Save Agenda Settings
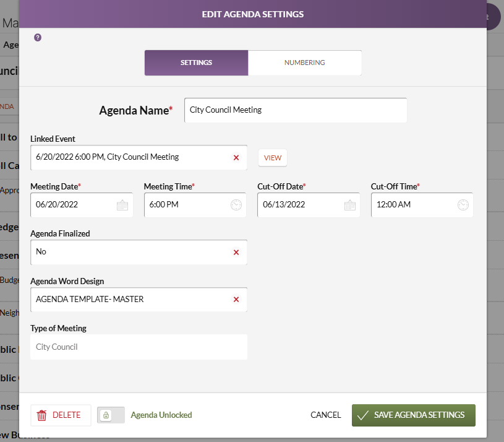The height and width of the screenshot is (442, 504). (413, 415)
